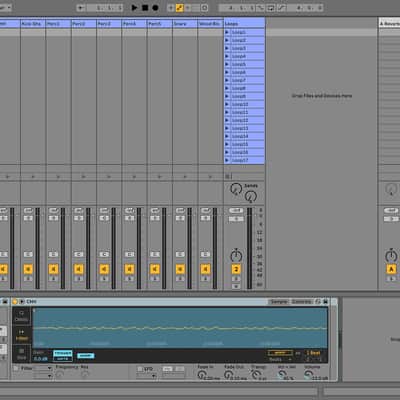The width and height of the screenshot is (400, 400).
Task: Click the Loops track pan knob
Action: point(236,256)
